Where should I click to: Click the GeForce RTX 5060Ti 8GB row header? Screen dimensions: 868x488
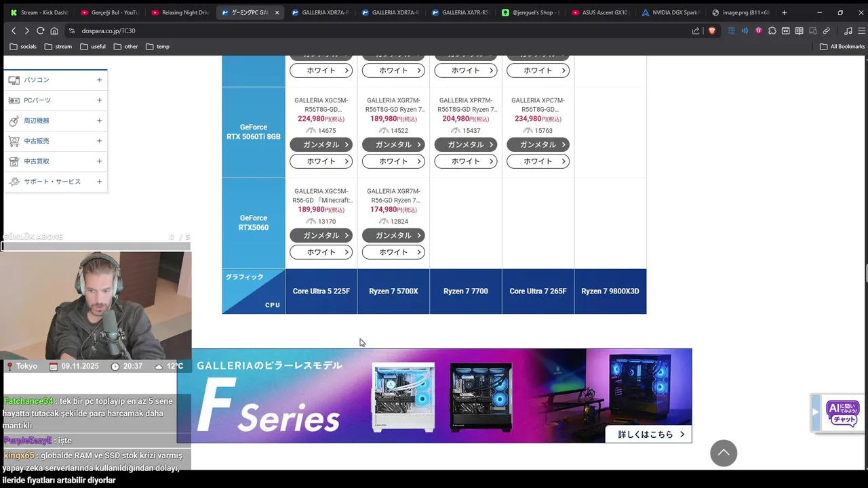point(254,132)
